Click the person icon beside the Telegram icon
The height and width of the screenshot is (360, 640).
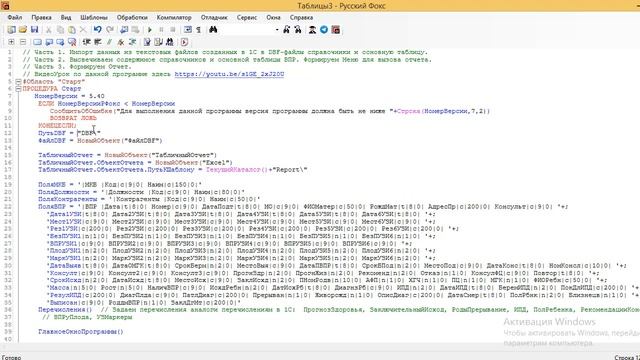[312, 29]
